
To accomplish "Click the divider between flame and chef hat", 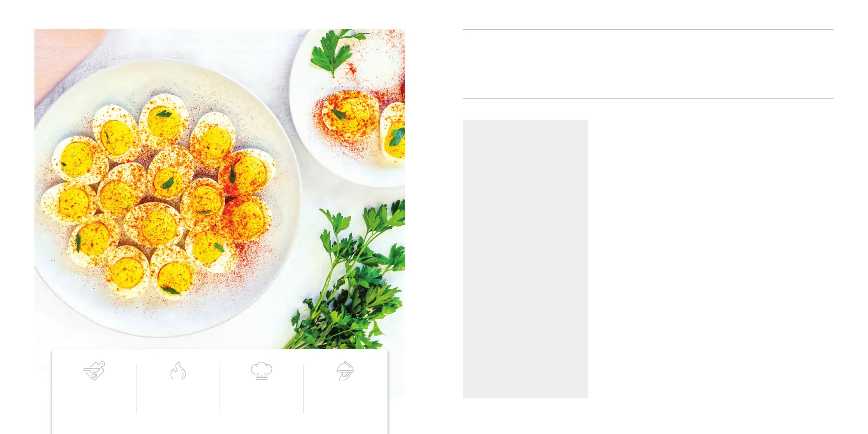I will 220,389.
